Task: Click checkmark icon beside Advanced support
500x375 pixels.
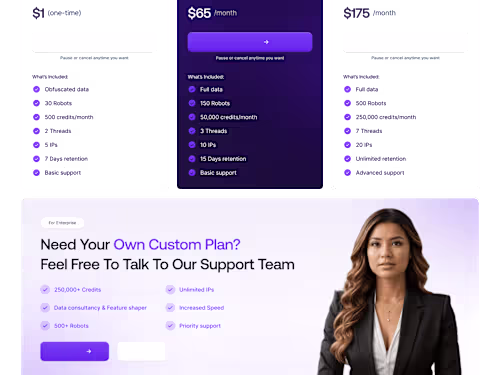Action: (347, 173)
